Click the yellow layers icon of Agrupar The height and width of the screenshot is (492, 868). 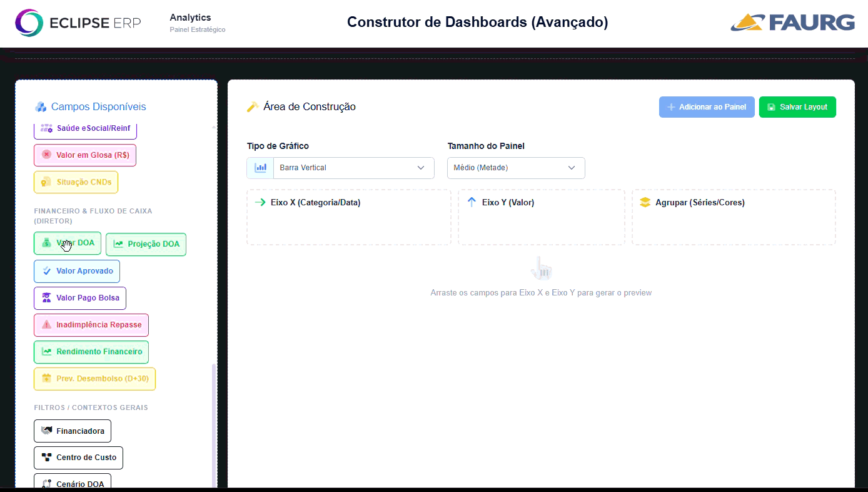645,203
